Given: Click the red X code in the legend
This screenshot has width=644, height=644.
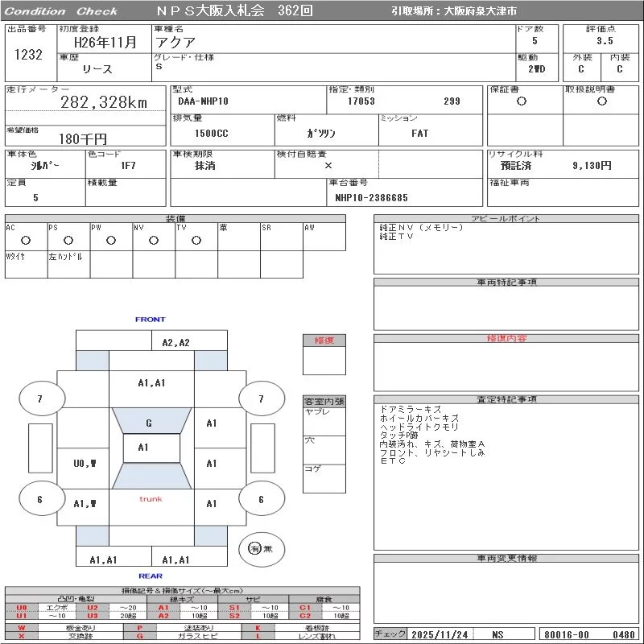Looking at the screenshot, I should pos(22,636).
